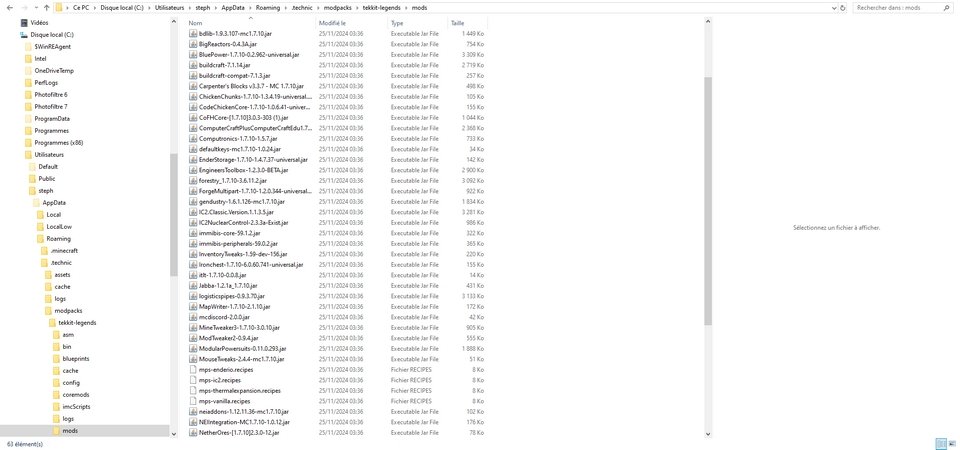The height and width of the screenshot is (450, 960).
Task: Refresh the mods folder view
Action: [843, 8]
